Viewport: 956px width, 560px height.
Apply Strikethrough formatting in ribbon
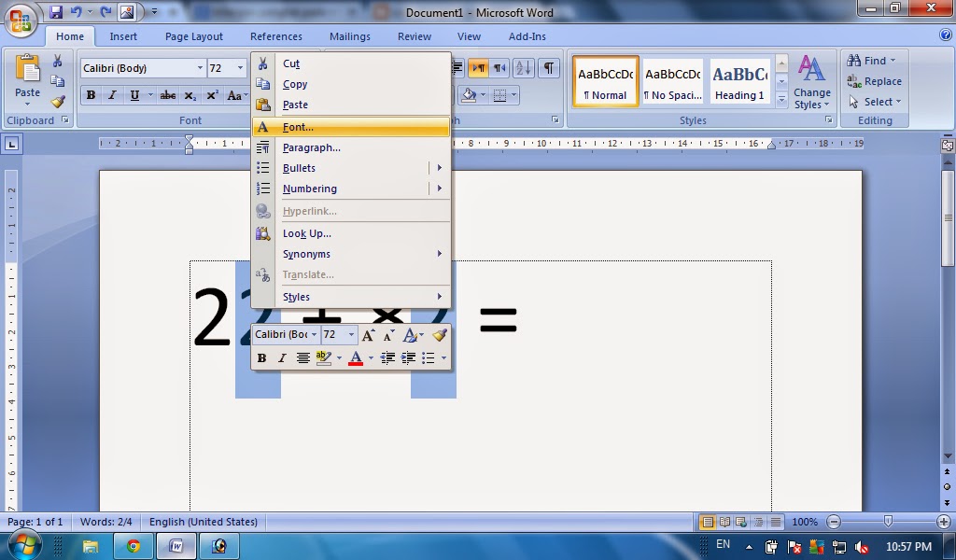pos(168,95)
